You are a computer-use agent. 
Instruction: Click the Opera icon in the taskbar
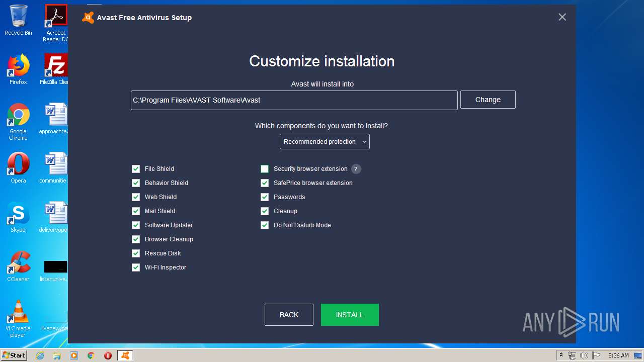pos(108,355)
